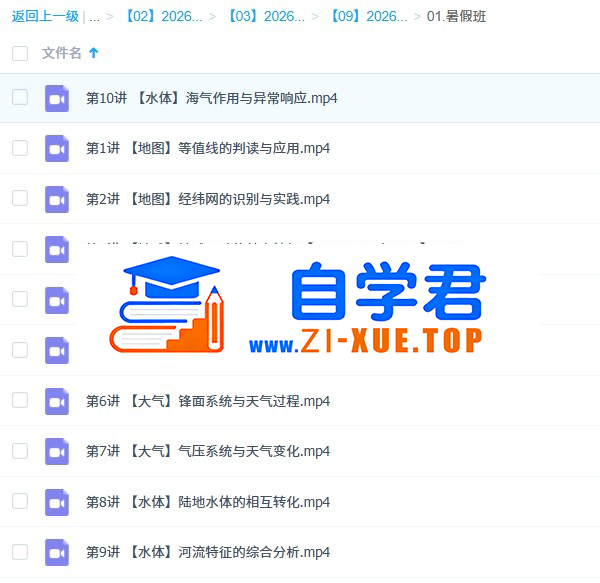Navigate to 【02】2026... breadcrumb folder
This screenshot has height=583, width=600.
(163, 16)
